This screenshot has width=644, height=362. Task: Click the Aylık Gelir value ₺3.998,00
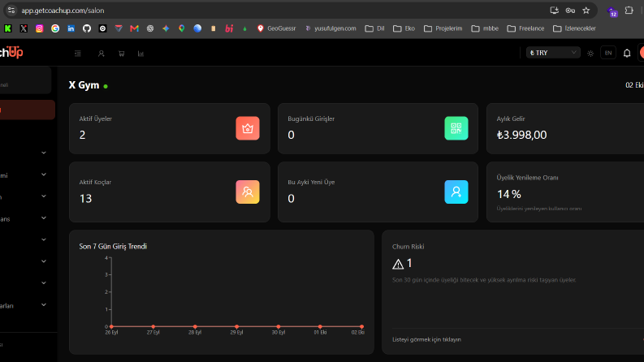pos(521,135)
